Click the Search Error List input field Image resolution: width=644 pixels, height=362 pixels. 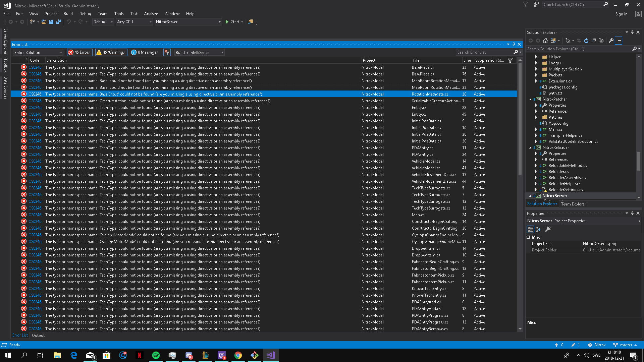(x=483, y=52)
